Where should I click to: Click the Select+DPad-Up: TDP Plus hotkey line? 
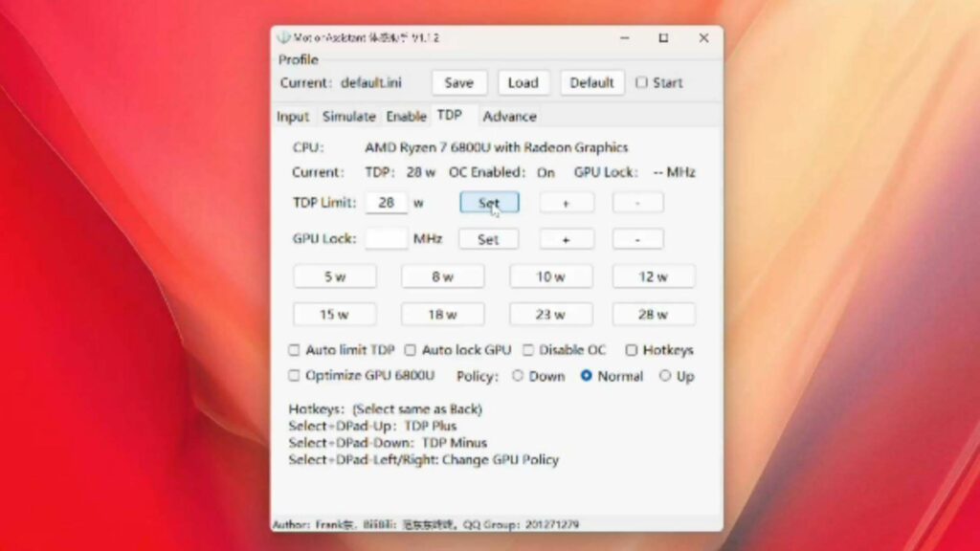point(372,426)
